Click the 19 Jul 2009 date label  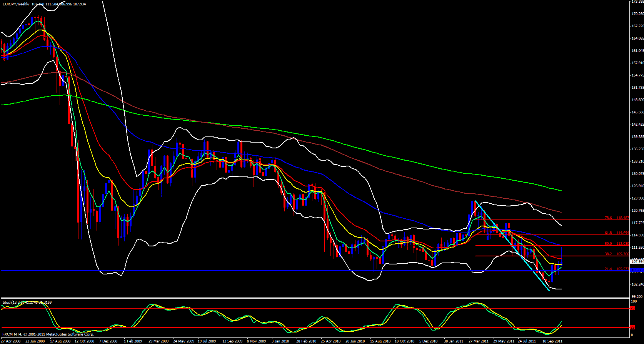(207, 341)
